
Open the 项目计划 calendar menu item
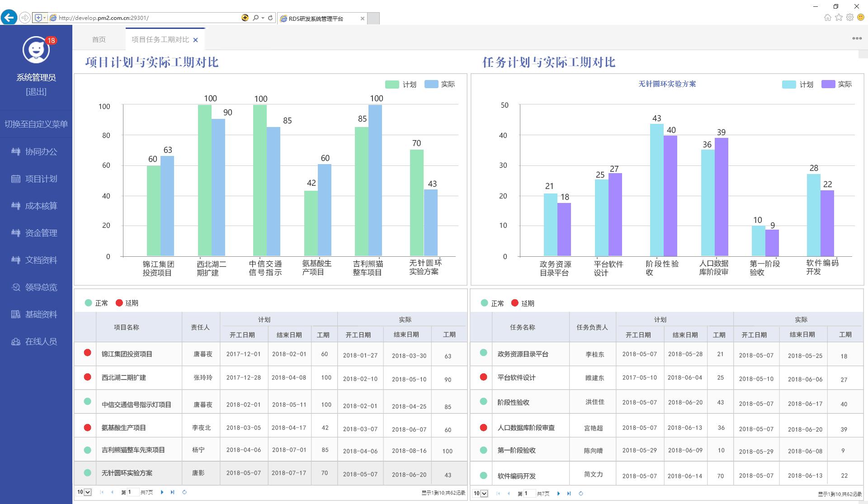(x=41, y=179)
